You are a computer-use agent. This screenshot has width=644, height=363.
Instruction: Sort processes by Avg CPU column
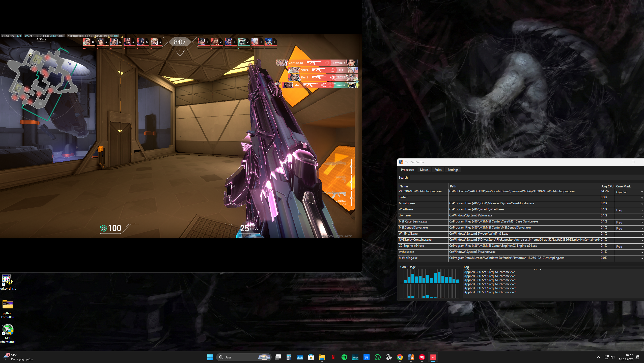coord(607,186)
